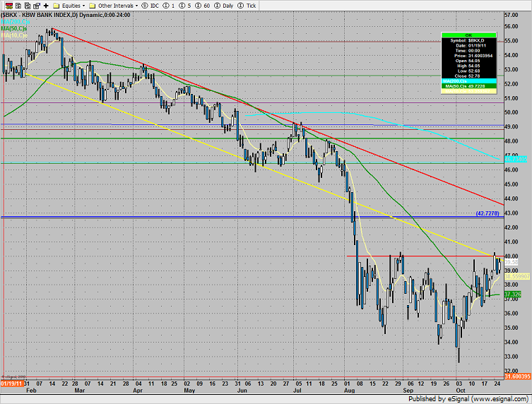Click the Aug month label on time axis
Viewport: 532px width, 404px height.
350,391
